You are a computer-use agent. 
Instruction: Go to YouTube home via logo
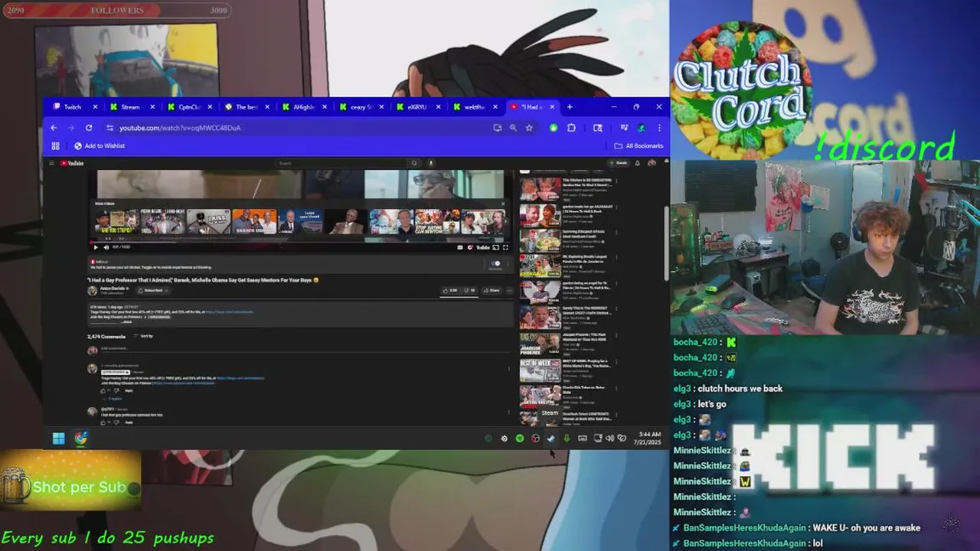point(73,163)
